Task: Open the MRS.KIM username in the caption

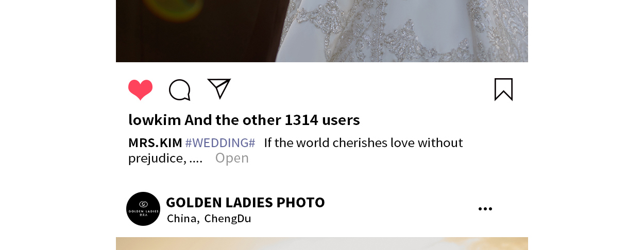Action: [155, 142]
